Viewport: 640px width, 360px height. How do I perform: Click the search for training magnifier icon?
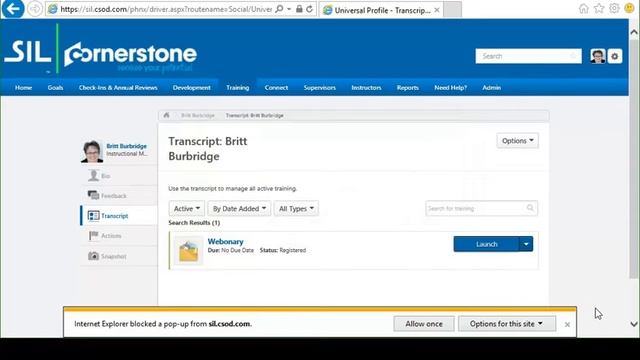[x=530, y=208]
